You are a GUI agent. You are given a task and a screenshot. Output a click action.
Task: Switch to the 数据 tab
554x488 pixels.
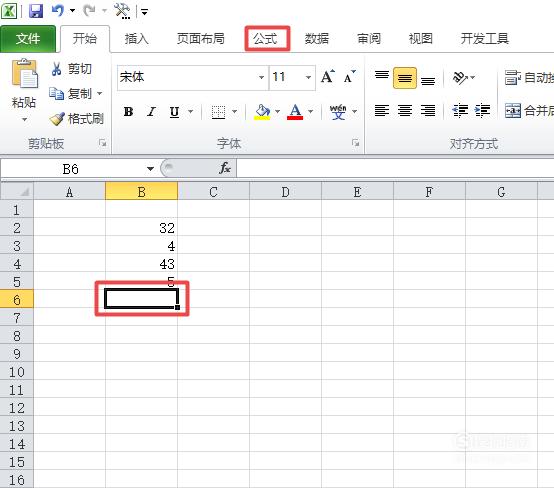click(317, 39)
